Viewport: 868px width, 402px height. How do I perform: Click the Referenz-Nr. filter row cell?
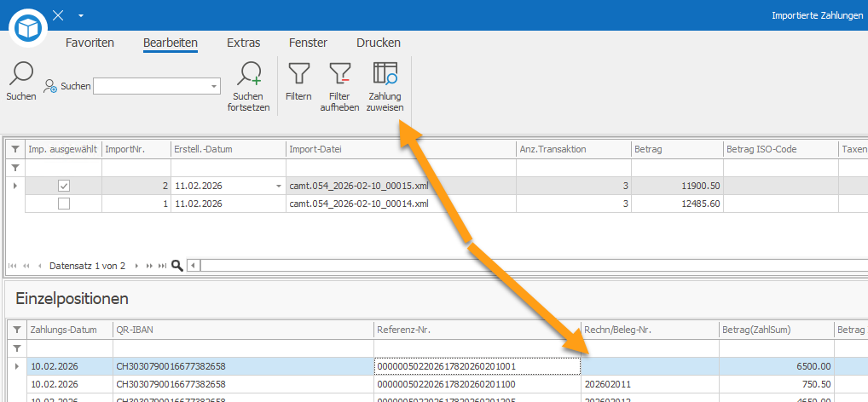click(x=477, y=347)
